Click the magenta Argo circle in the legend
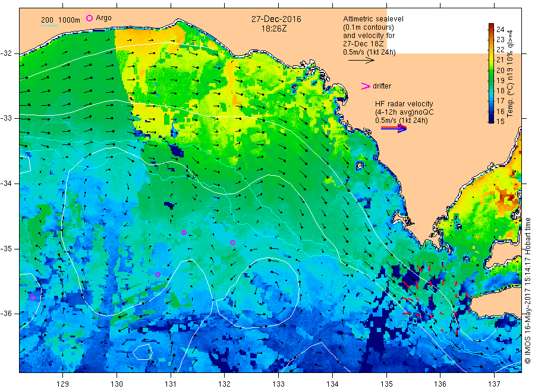The image size is (535, 392). 89,18
